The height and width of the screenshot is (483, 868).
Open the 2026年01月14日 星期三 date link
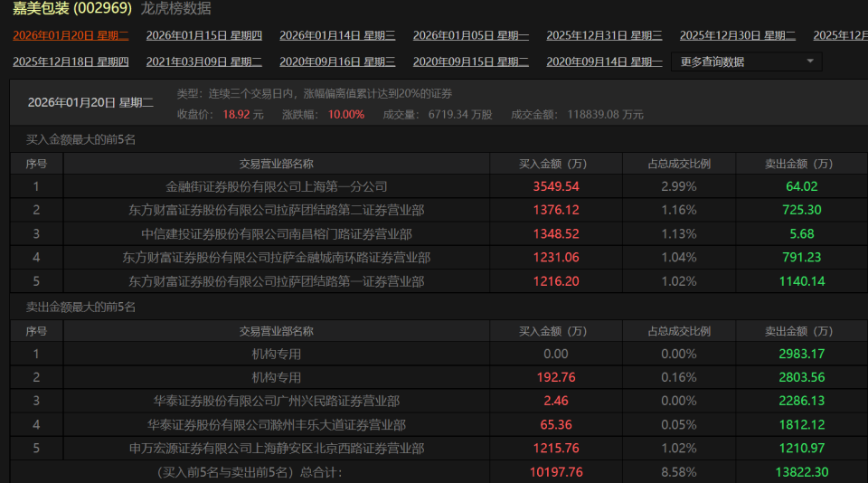337,35
